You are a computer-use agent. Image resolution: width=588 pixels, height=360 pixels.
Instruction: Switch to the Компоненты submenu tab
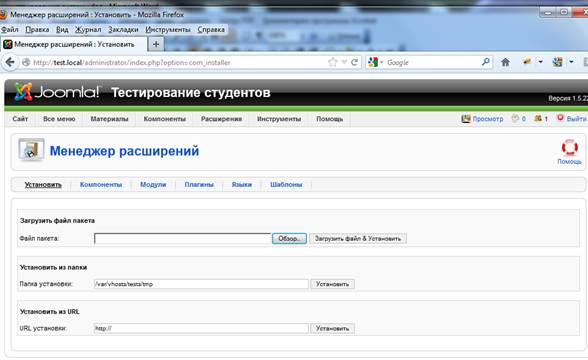click(x=101, y=184)
